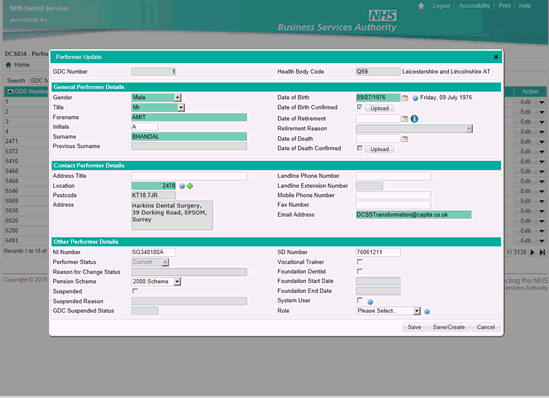The image size is (549, 398).
Task: Enable the Foundation Dentist checkbox
Action: pyautogui.click(x=360, y=271)
